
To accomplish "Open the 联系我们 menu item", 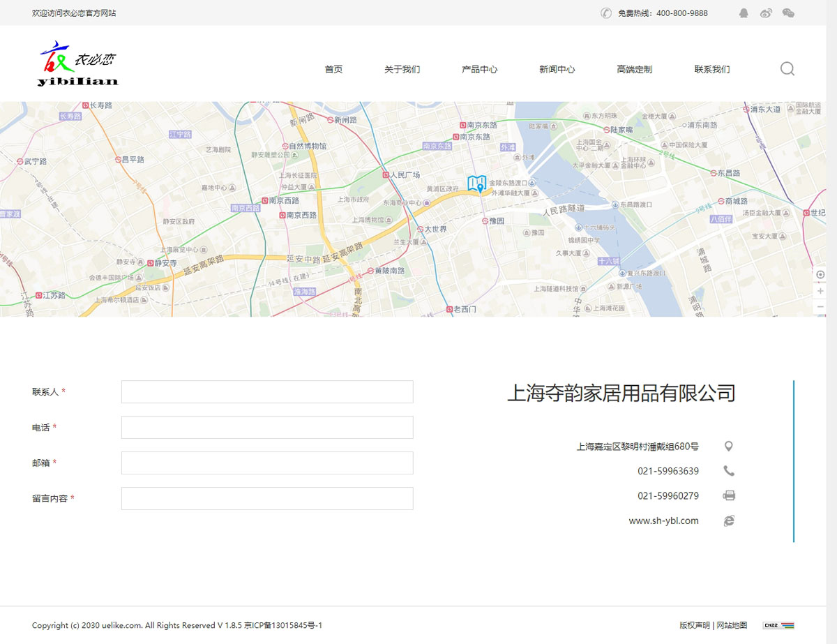I will pyautogui.click(x=711, y=69).
